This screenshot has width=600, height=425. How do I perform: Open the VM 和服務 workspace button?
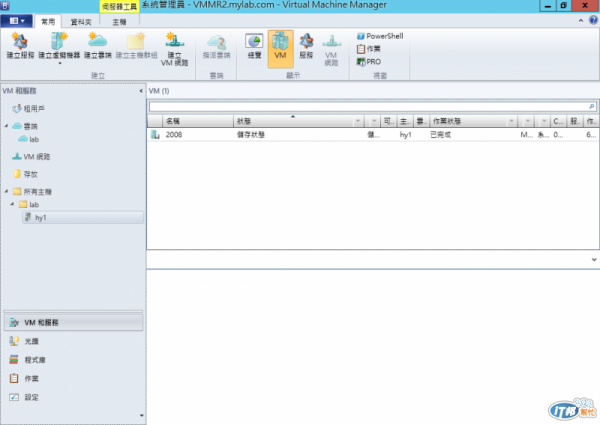pos(73,322)
